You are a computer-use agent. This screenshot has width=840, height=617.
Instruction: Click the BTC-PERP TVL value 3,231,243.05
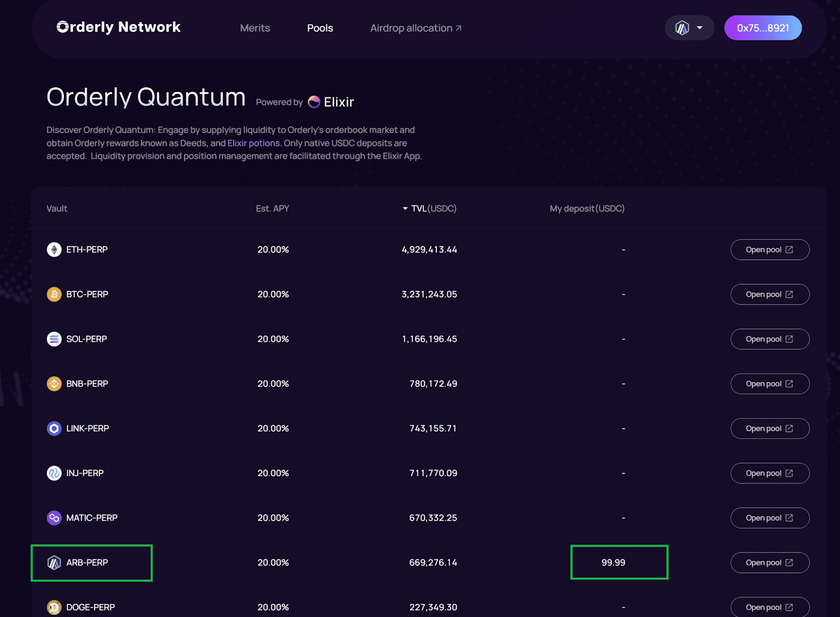(429, 294)
